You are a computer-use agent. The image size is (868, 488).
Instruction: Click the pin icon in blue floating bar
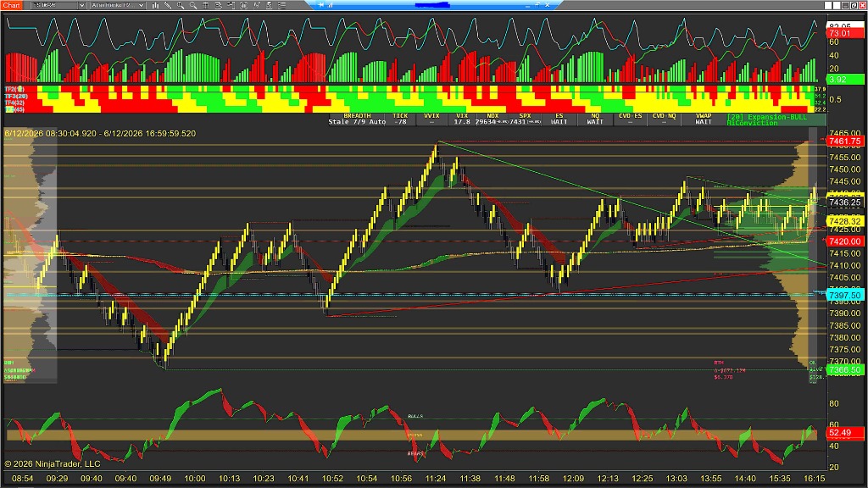click(x=321, y=5)
